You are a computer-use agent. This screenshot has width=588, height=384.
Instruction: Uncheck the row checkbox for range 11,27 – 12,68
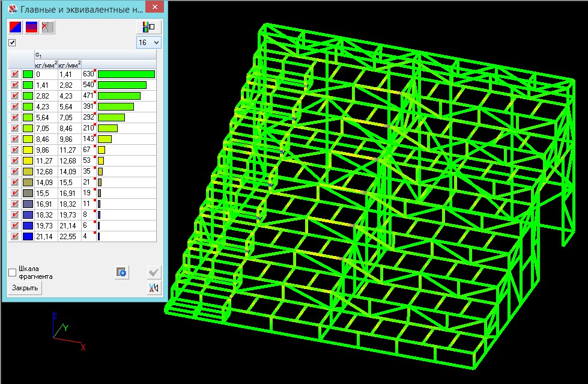14,160
